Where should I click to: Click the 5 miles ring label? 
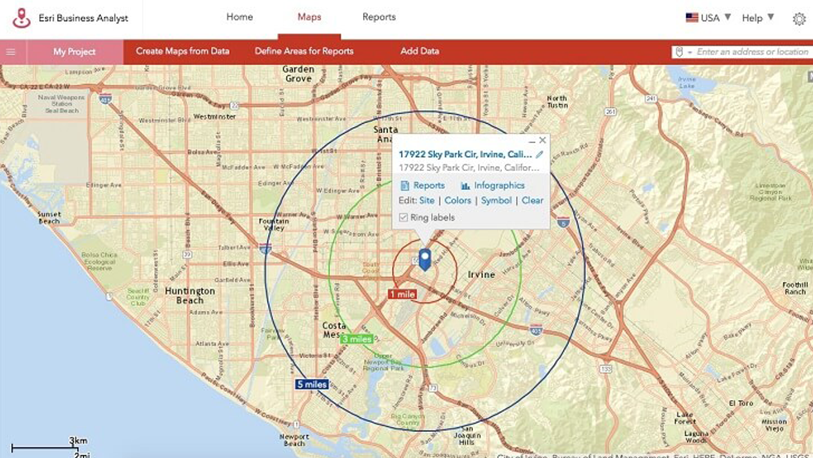coord(312,384)
